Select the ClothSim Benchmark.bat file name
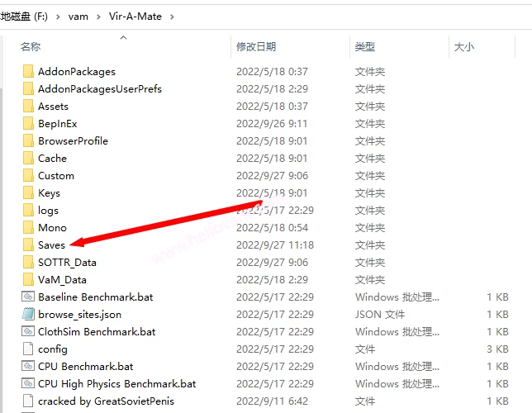 [97, 331]
